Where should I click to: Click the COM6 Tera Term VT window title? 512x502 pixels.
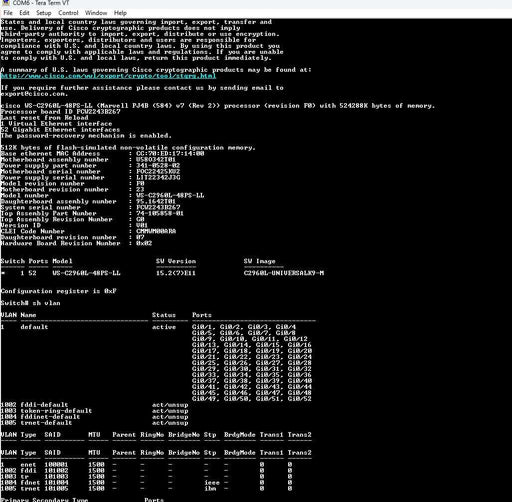[41, 3]
